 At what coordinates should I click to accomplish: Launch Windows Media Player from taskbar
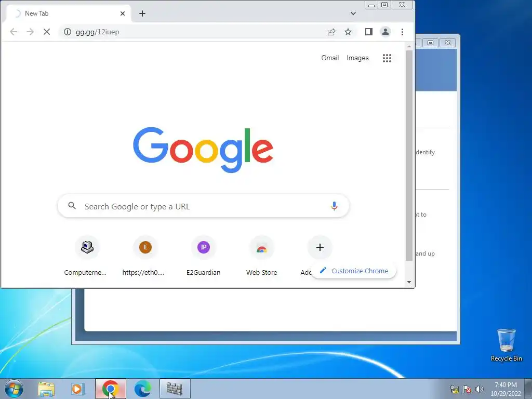pyautogui.click(x=78, y=389)
